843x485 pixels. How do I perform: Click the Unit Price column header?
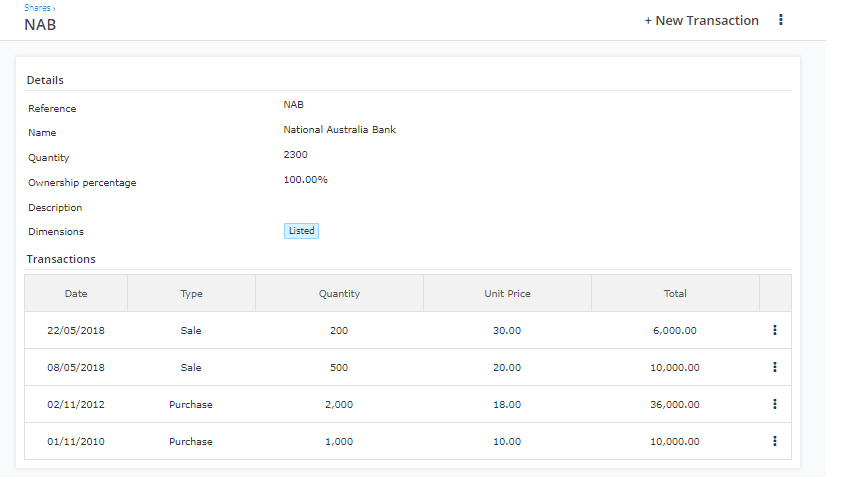[507, 294]
